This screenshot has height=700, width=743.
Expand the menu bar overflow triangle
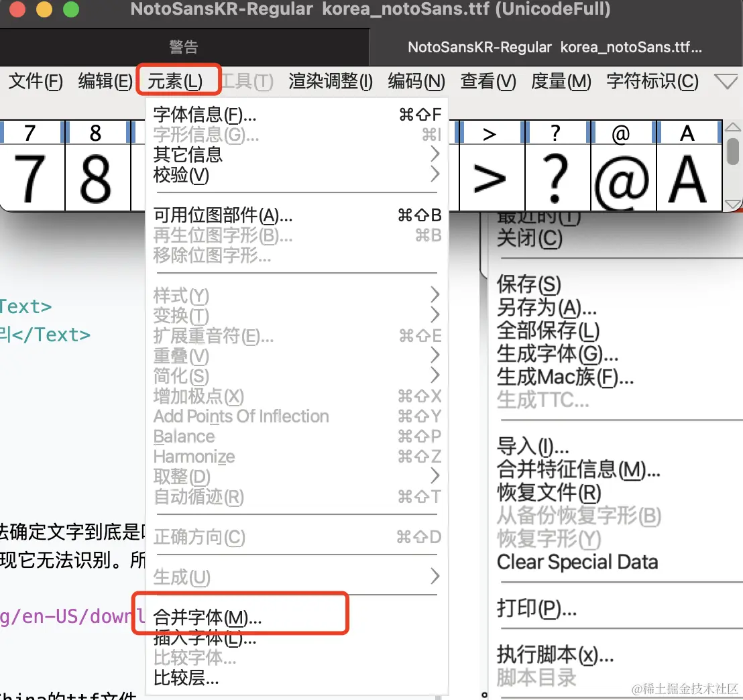[x=726, y=81]
